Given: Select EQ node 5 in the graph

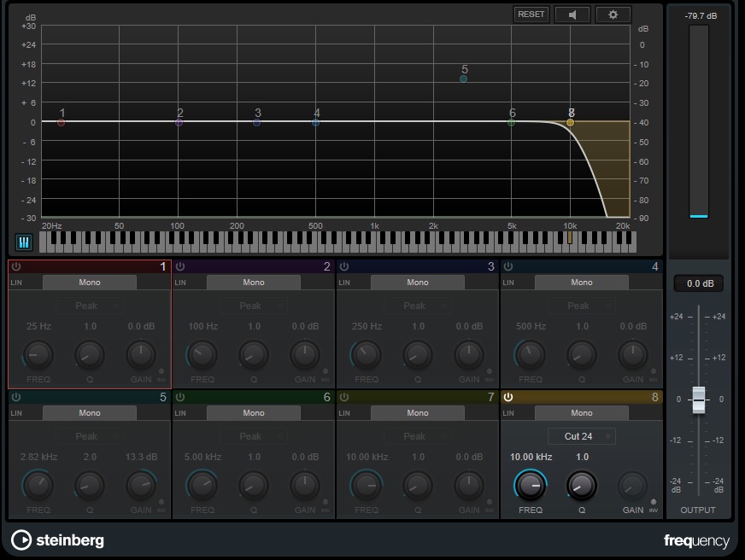Looking at the screenshot, I should 463,79.
